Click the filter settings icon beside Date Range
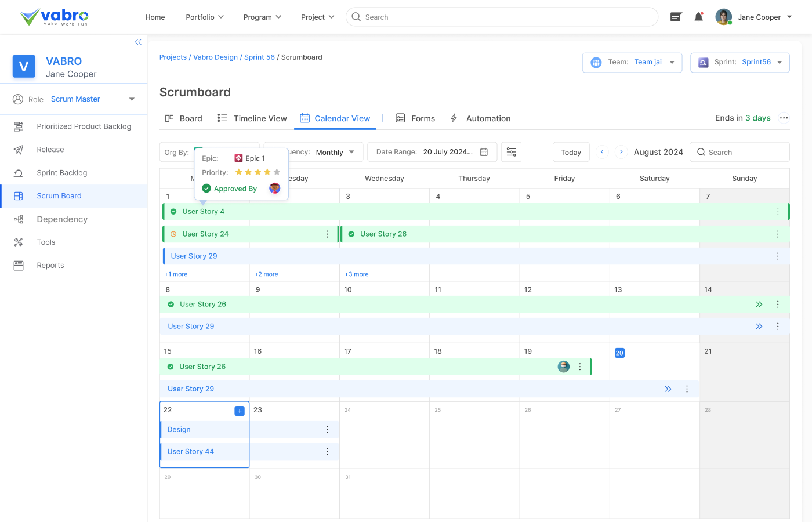Image resolution: width=812 pixels, height=522 pixels. coord(511,151)
